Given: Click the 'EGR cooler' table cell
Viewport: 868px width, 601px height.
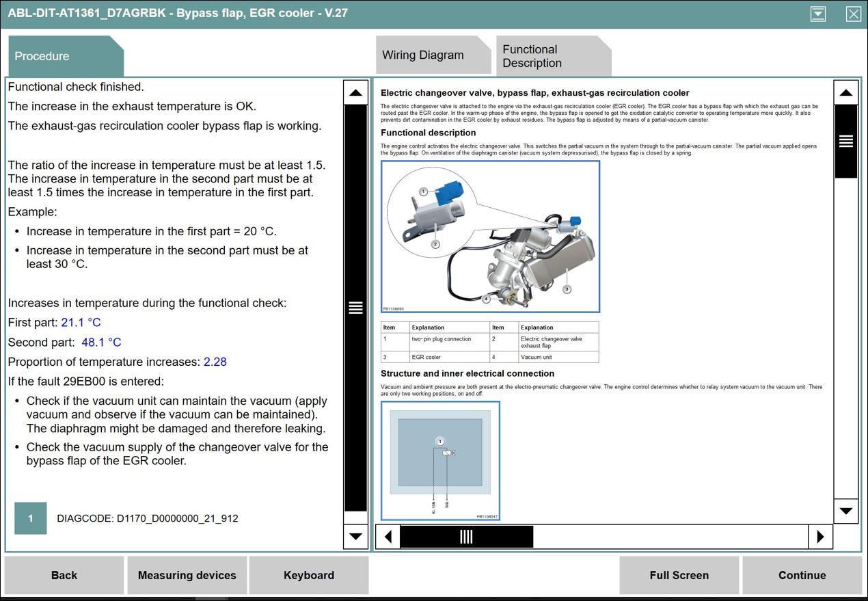Looking at the screenshot, I should [450, 357].
